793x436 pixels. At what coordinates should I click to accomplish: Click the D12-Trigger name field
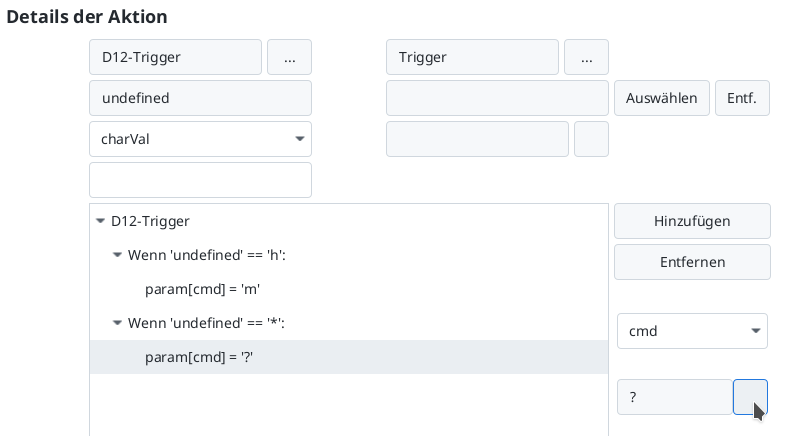pyautogui.click(x=175, y=58)
